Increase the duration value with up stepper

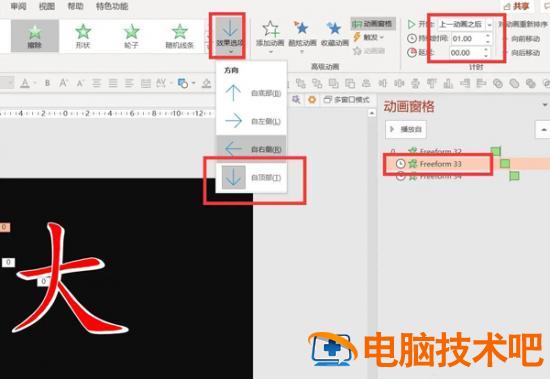(x=488, y=35)
